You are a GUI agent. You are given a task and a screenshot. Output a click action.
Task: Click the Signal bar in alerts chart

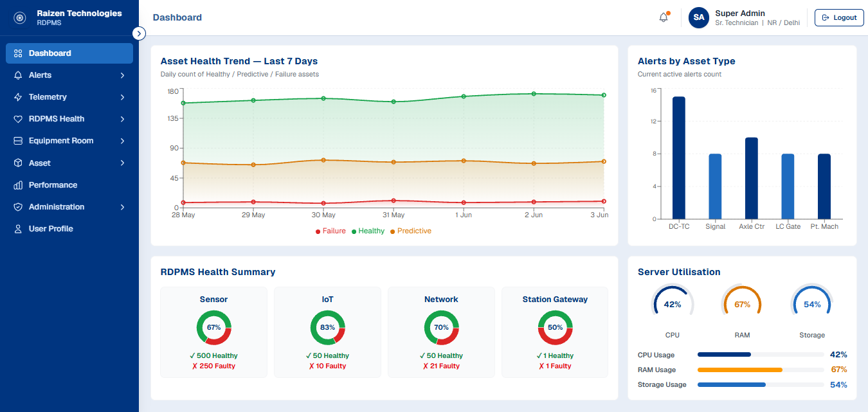click(715, 186)
